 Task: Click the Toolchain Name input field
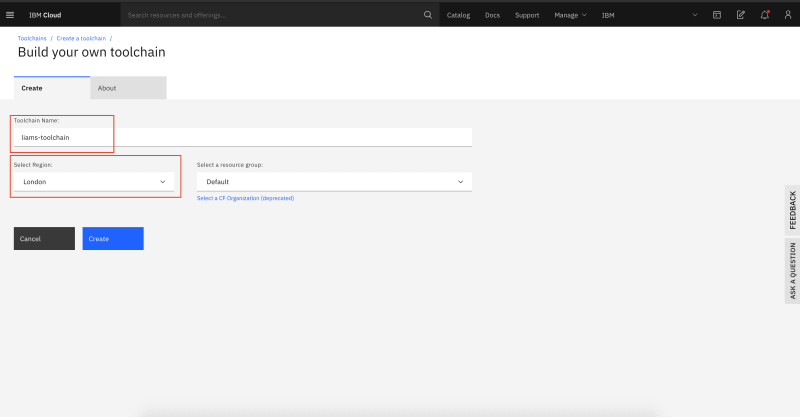click(243, 137)
